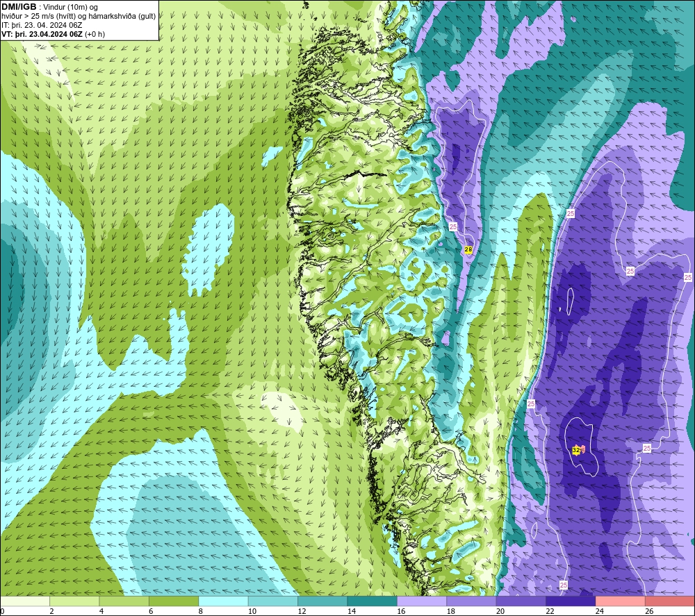Click the '16' label on the color scale
This screenshot has width=695, height=616.
[x=401, y=611]
